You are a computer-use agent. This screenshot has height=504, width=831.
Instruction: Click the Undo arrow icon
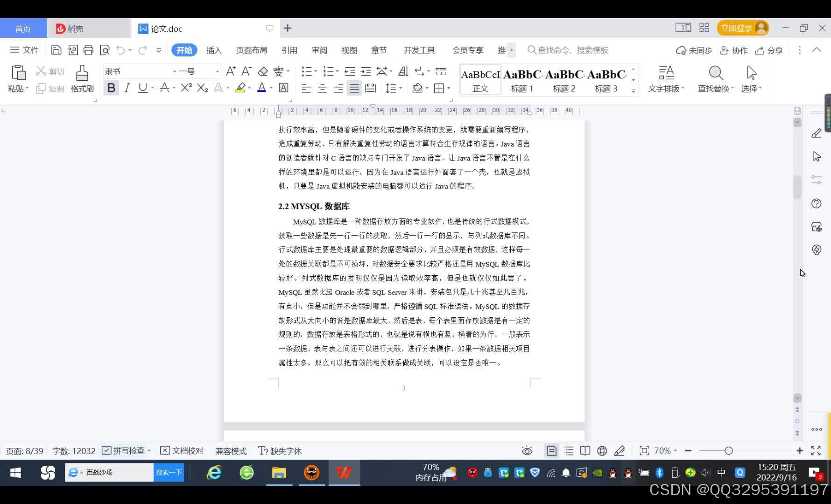coord(120,50)
